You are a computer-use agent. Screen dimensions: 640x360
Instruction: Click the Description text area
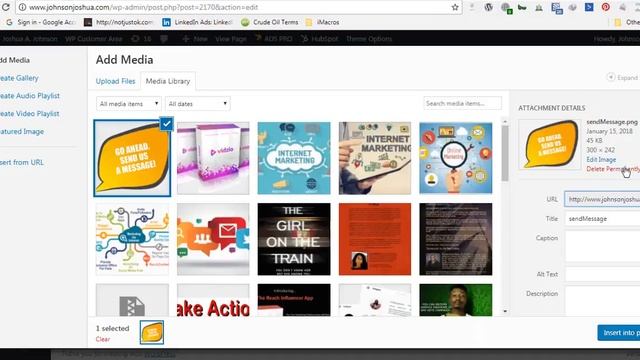point(602,301)
